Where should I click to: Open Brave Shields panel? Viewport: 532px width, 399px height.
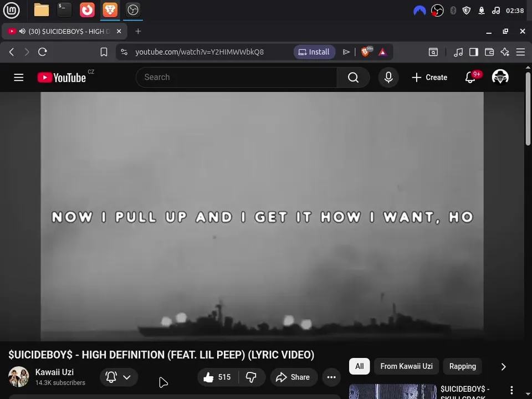coord(366,52)
